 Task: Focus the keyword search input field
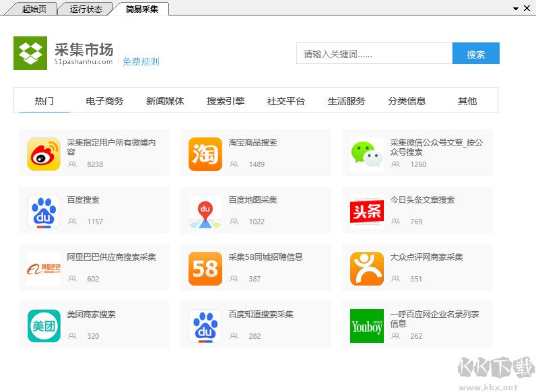pos(374,53)
